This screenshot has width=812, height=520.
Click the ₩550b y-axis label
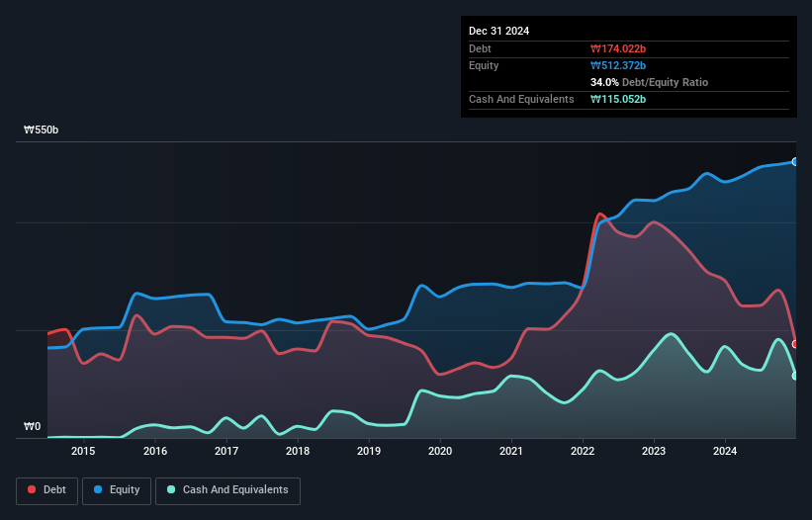pos(41,130)
